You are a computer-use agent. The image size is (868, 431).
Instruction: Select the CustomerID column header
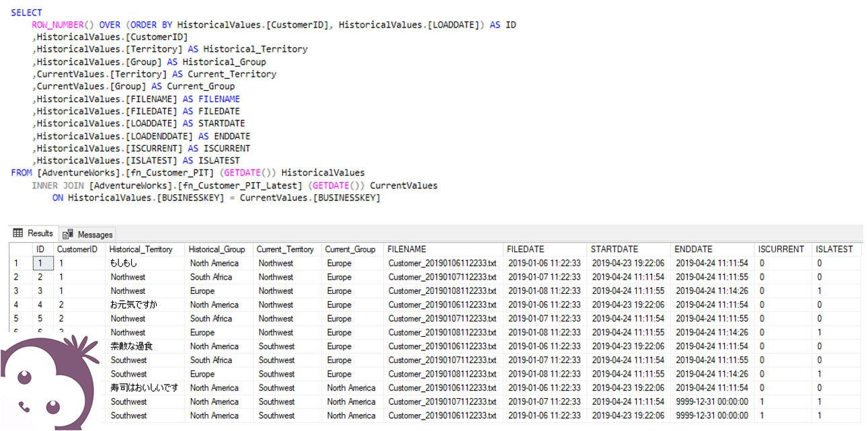[x=79, y=249]
